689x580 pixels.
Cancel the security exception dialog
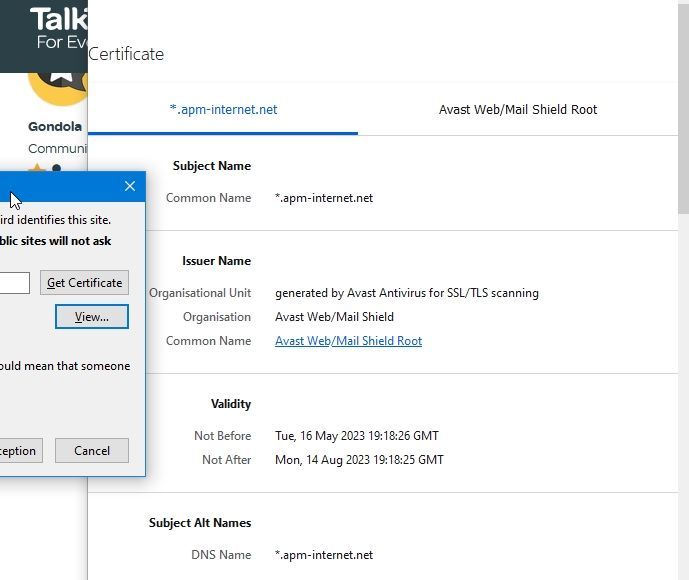92,450
